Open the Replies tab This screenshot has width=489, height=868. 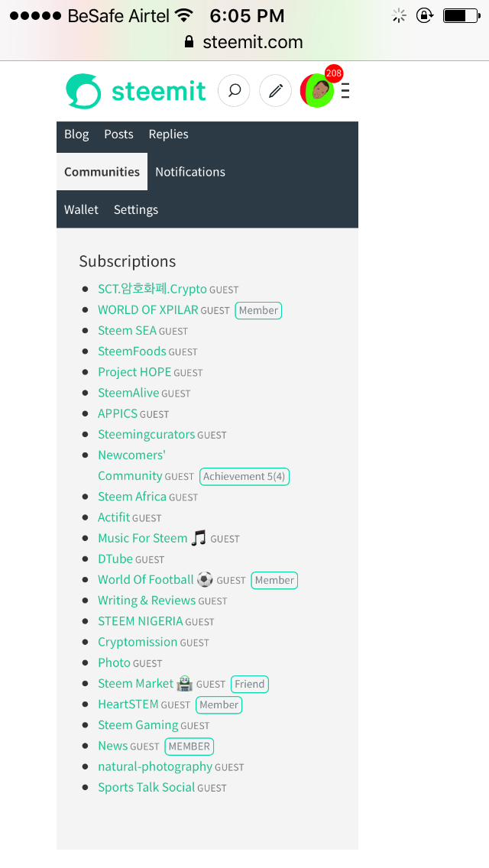168,134
